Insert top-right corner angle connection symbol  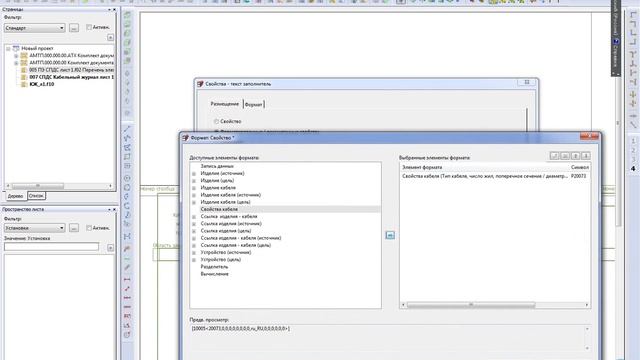click(633, 24)
